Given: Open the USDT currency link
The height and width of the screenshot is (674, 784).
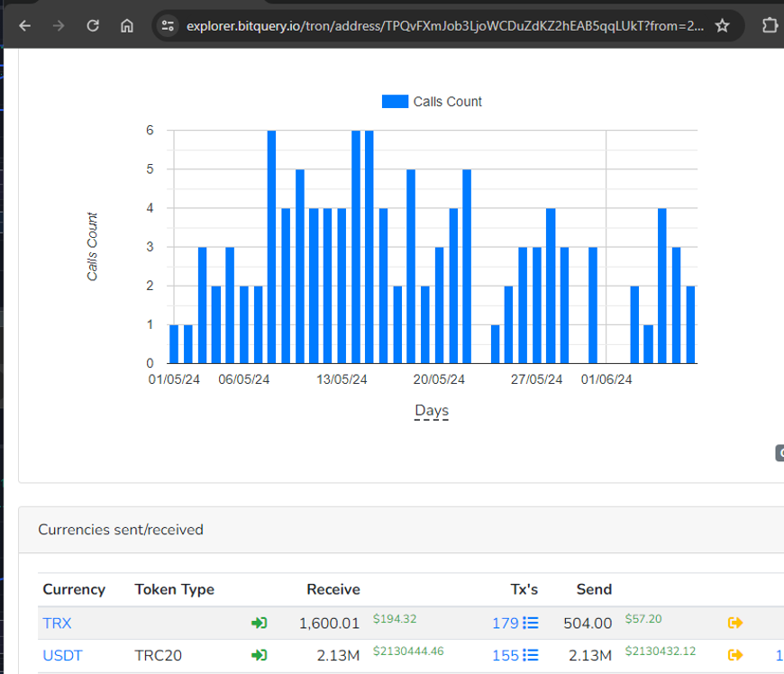Looking at the screenshot, I should tap(62, 655).
